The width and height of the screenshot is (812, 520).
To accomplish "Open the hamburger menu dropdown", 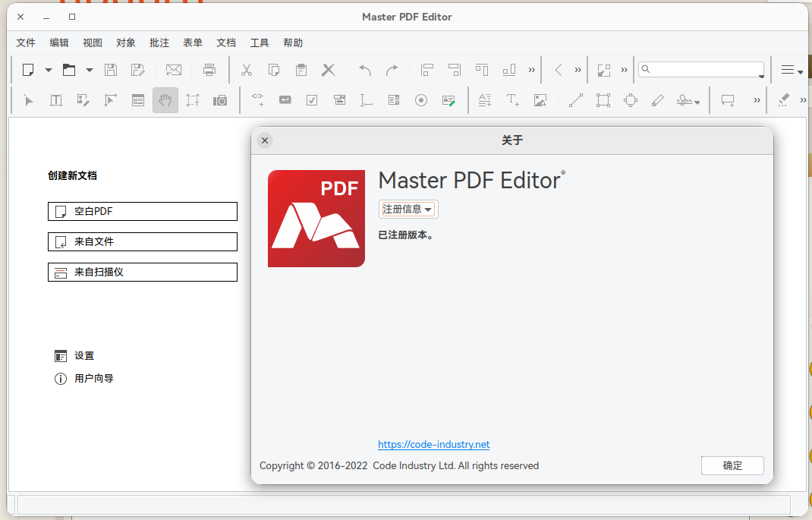I will (792, 70).
